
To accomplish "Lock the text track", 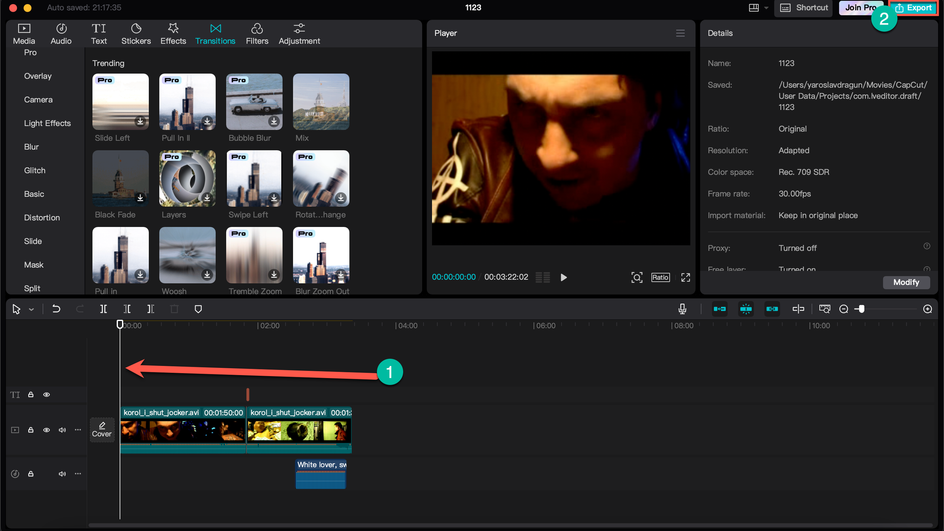I will point(31,395).
